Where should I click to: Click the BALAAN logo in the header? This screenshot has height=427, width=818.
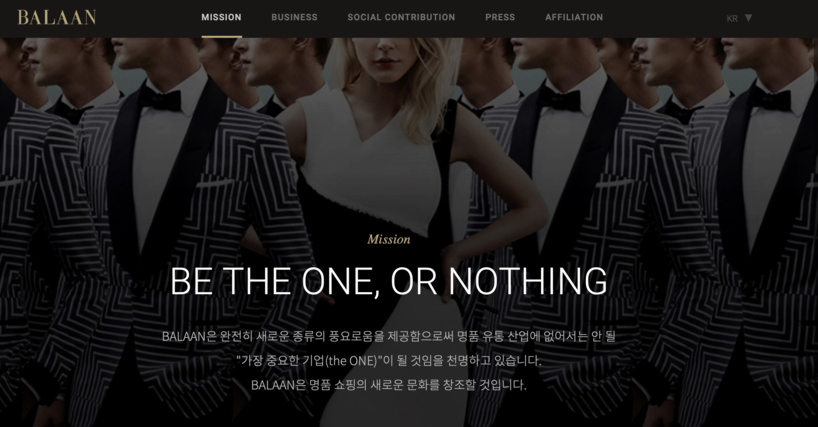point(56,17)
